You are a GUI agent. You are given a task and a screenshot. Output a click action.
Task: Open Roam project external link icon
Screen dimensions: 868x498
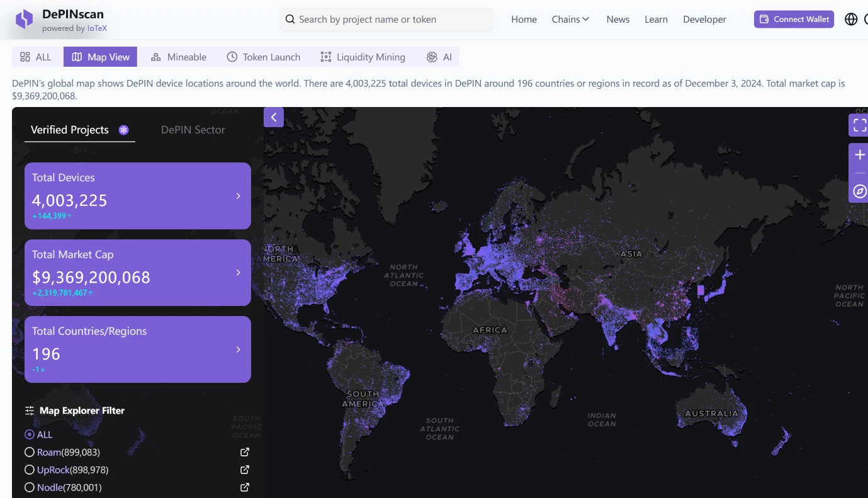[x=245, y=452]
